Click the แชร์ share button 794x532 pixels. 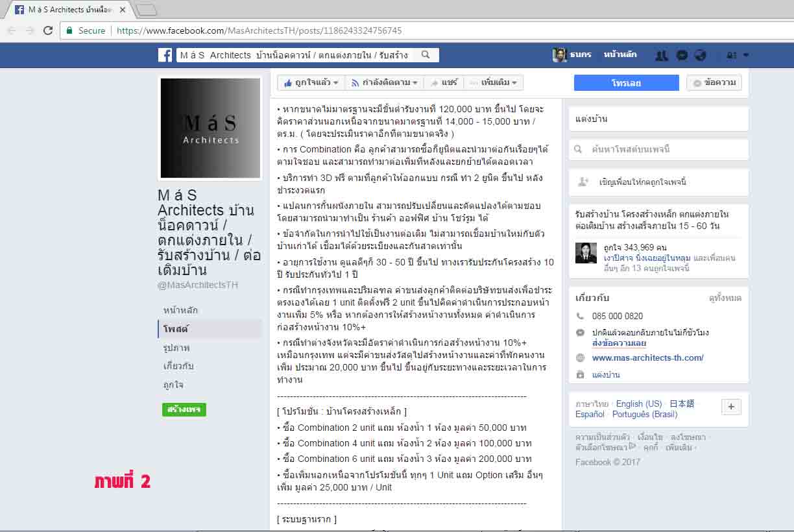(x=444, y=82)
